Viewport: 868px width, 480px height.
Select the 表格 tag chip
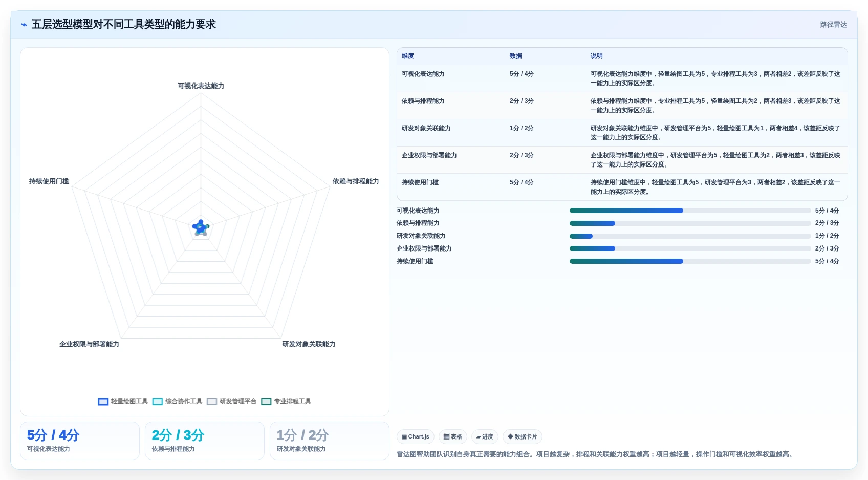click(453, 437)
